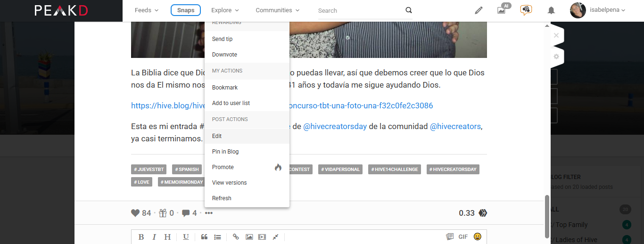This screenshot has width=644, height=244.
Task: Expand the Feeds dropdown
Action: tap(146, 10)
